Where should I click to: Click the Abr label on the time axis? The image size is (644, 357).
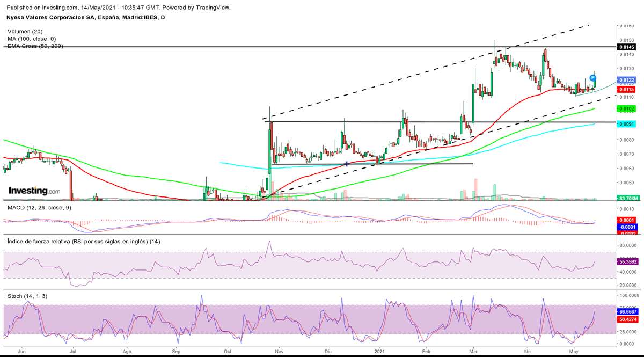point(528,352)
